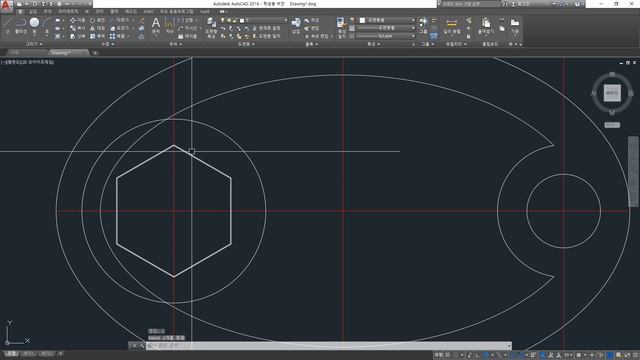
Task: Click the Group (그룹) icon
Action: pos(423,24)
